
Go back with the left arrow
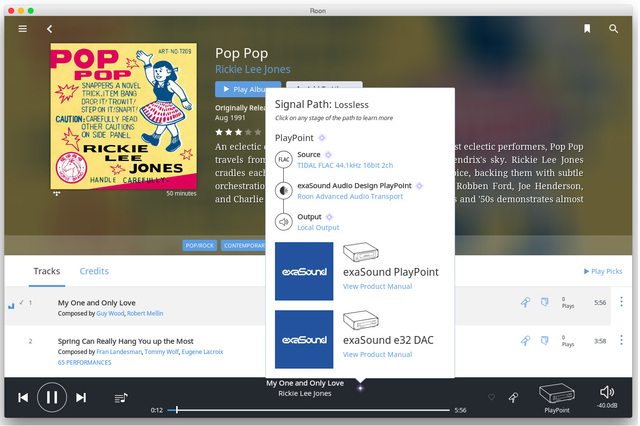[49, 29]
